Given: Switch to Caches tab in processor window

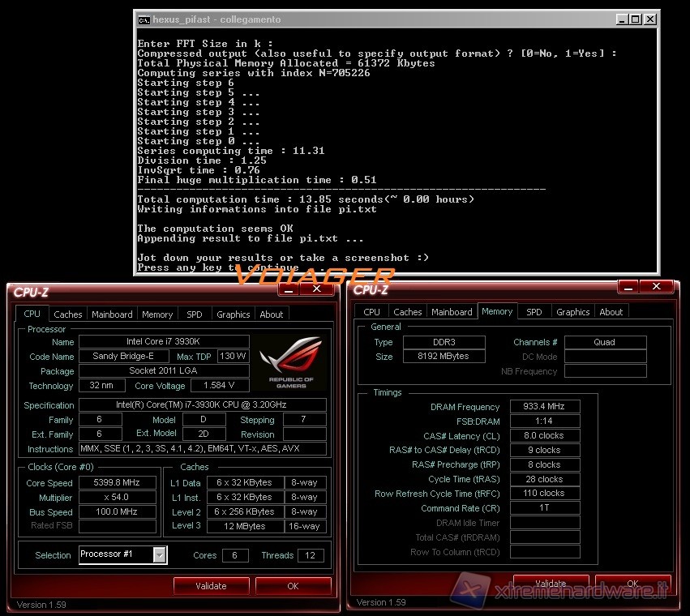Looking at the screenshot, I should [x=68, y=314].
